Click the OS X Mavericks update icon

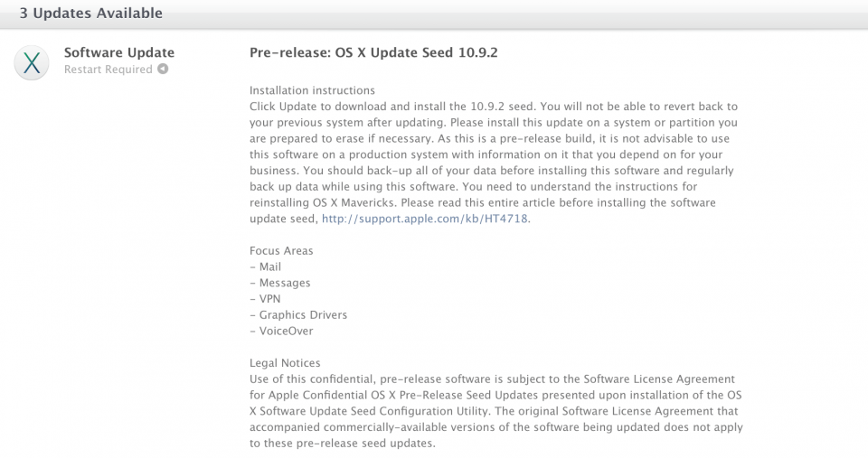coord(32,62)
